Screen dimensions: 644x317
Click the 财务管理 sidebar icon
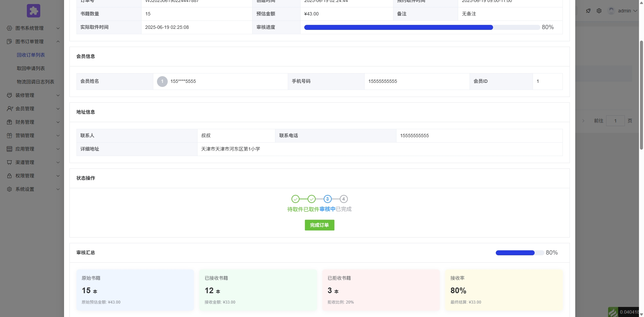(9, 122)
